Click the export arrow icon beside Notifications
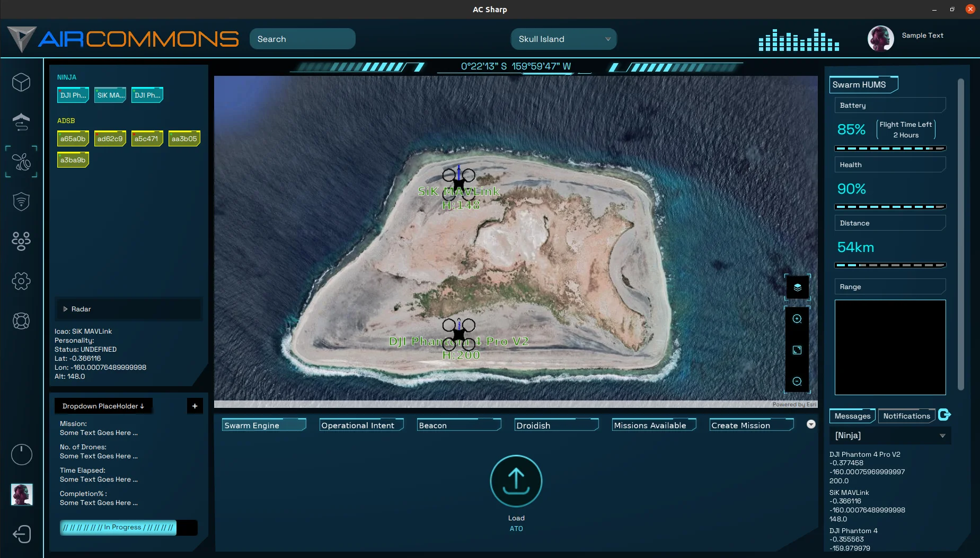980x558 pixels. tap(944, 415)
